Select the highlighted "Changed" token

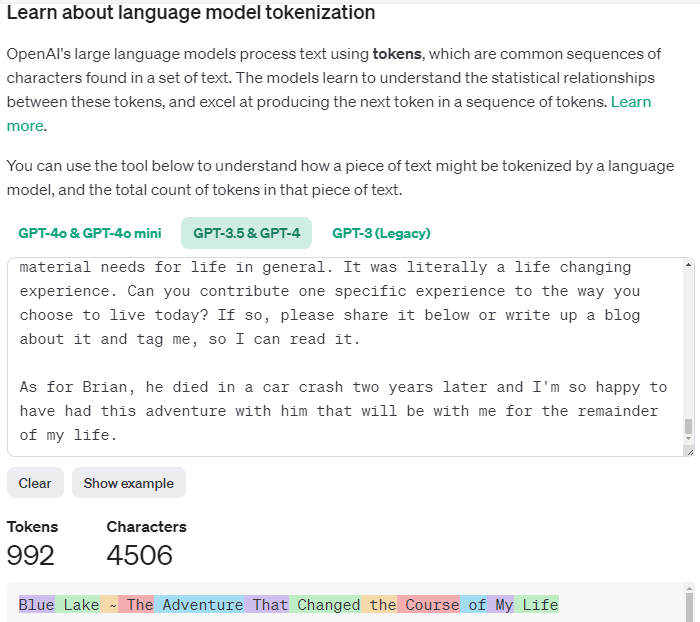328,604
